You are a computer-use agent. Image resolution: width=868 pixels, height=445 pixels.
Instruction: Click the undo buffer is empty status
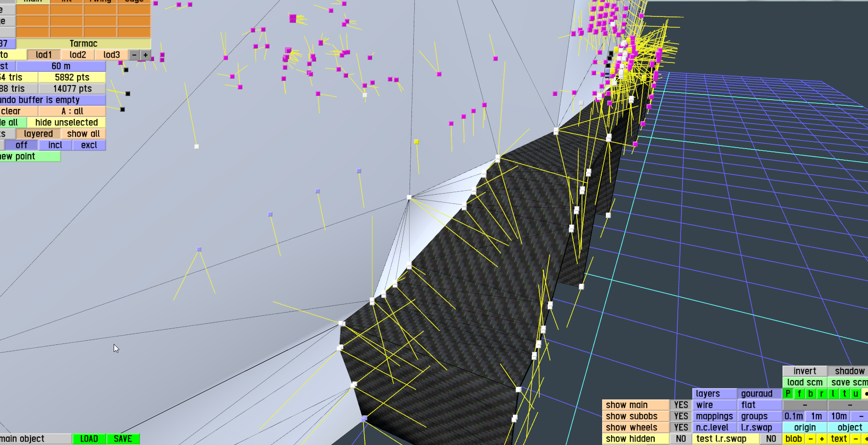[x=53, y=100]
